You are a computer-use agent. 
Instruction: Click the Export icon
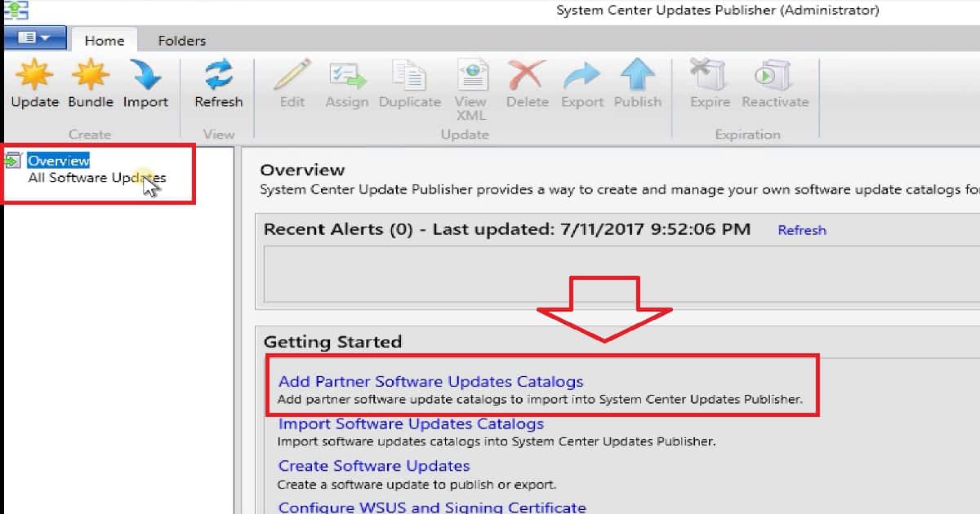[x=581, y=75]
